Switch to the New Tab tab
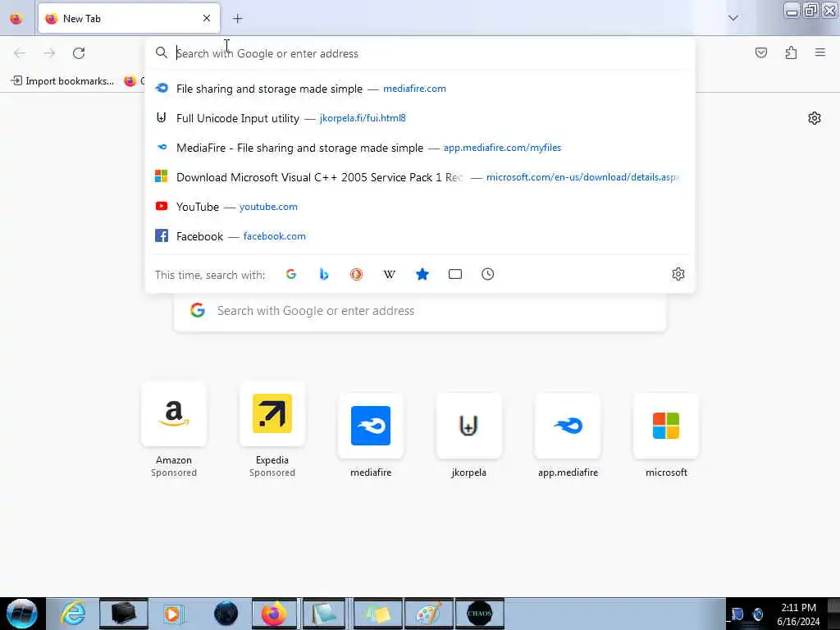 coord(129,19)
